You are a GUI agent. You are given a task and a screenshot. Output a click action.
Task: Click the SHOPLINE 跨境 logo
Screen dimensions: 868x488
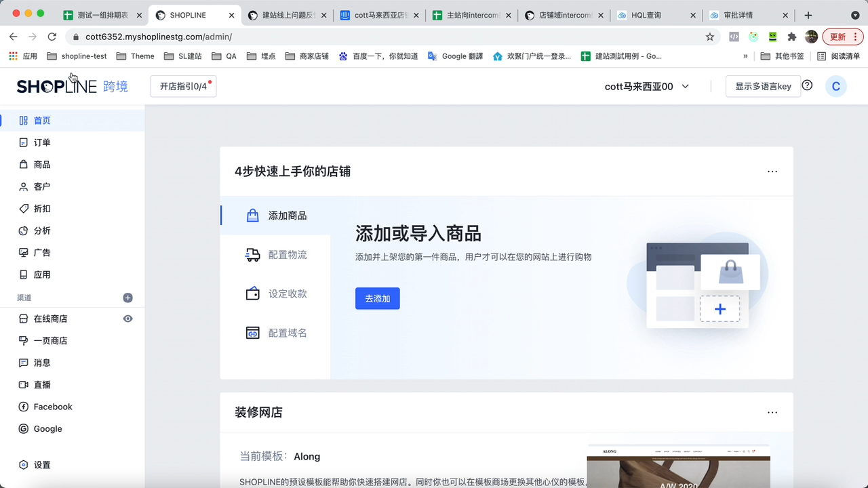[72, 86]
